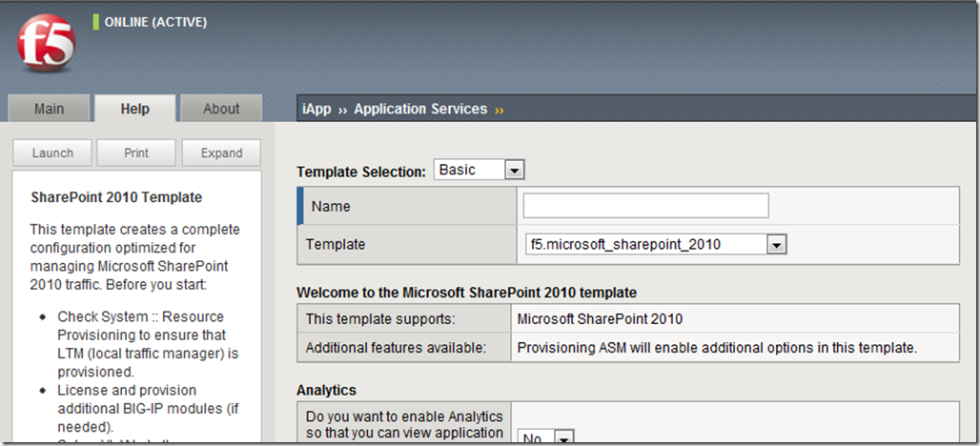Focus the Name input field
980x446 pixels.
[645, 206]
